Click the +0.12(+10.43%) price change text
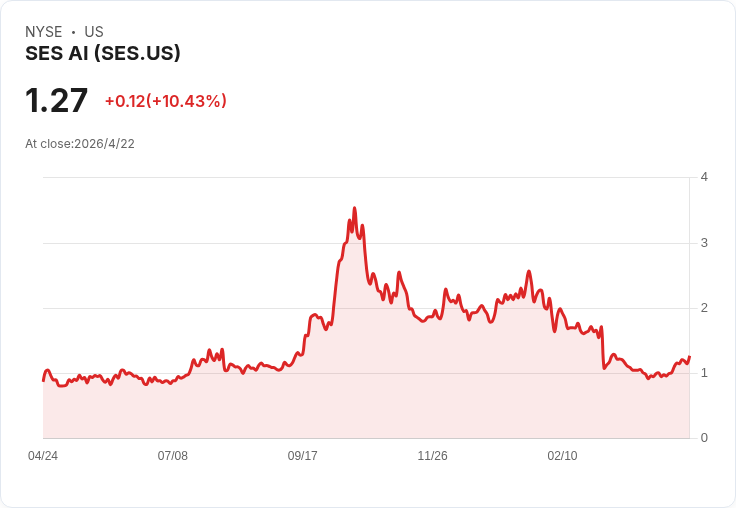The width and height of the screenshot is (736, 508). coord(166,101)
